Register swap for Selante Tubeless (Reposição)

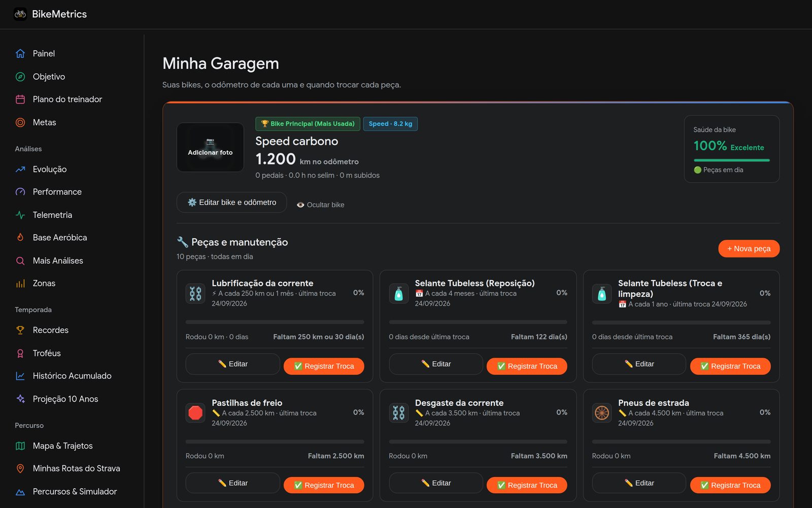point(527,366)
